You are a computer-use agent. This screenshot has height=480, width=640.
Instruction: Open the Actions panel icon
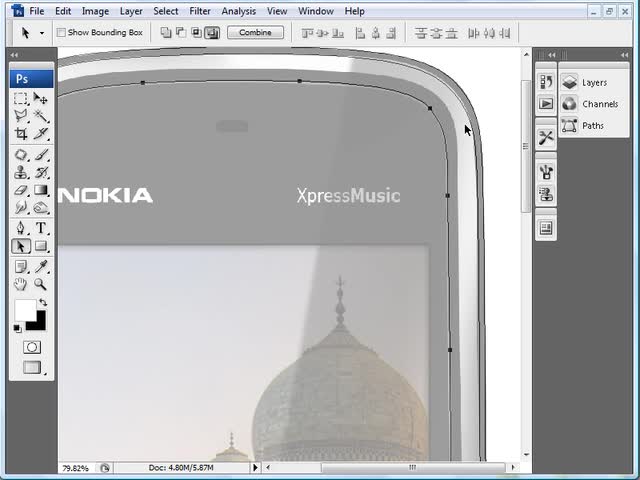[x=546, y=103]
